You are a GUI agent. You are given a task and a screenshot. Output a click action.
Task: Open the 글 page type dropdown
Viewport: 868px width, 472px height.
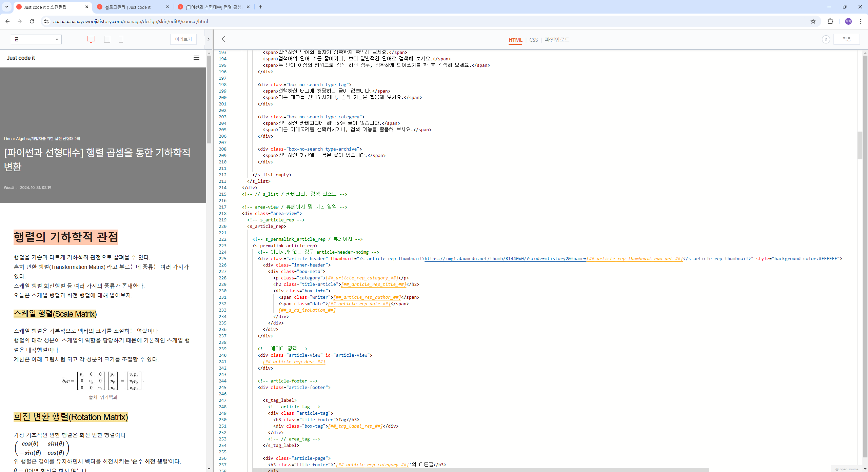coord(36,39)
